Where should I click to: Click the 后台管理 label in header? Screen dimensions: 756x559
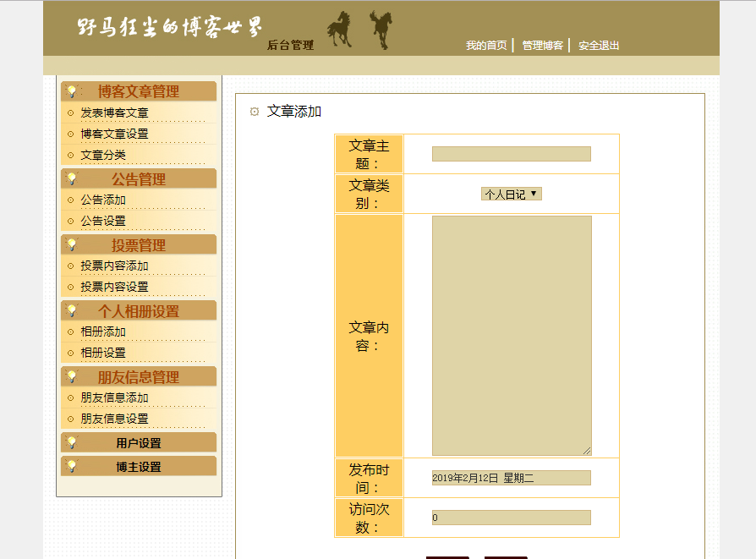290,45
